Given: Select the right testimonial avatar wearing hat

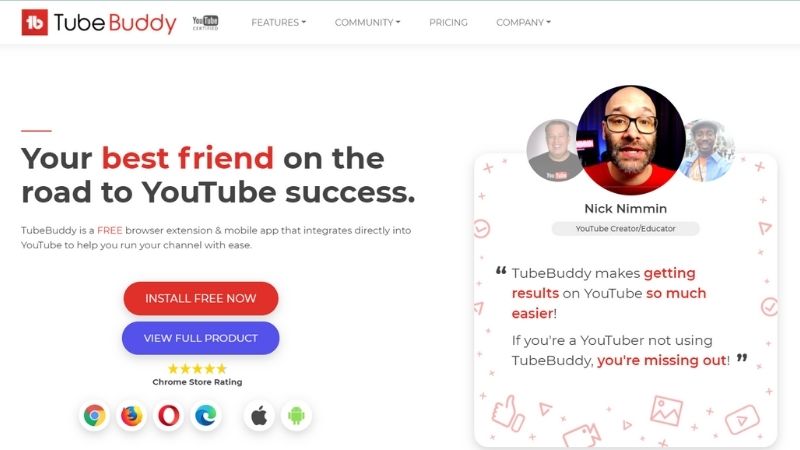Looking at the screenshot, I should (708, 151).
